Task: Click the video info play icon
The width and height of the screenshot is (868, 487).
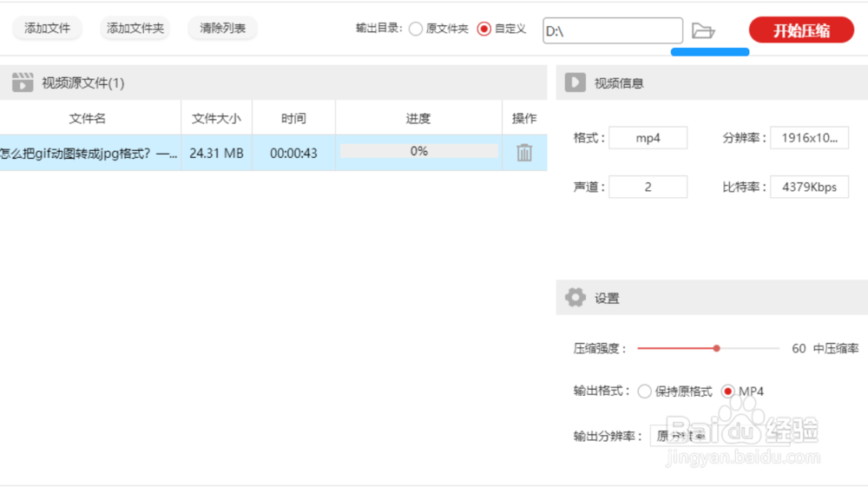Action: 575,82
